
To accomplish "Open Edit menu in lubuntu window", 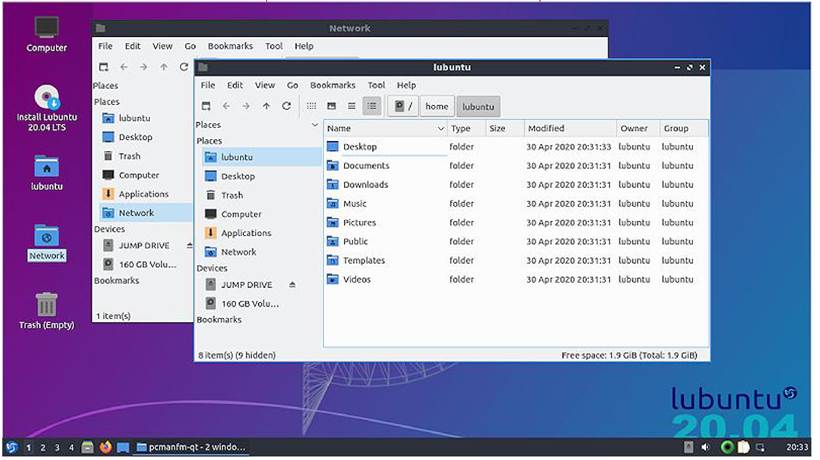I will pyautogui.click(x=235, y=85).
